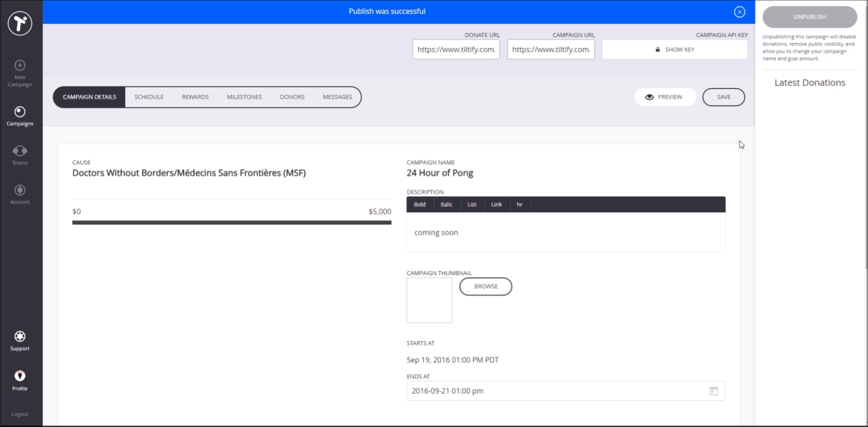Screen dimensions: 868x427
Task: Open the Milestones tab
Action: (244, 97)
